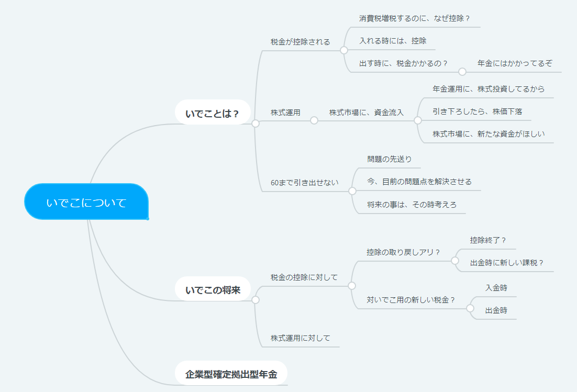Select the 年金にはかかってるぞ subtopic
This screenshot has width=577, height=392.
point(515,63)
